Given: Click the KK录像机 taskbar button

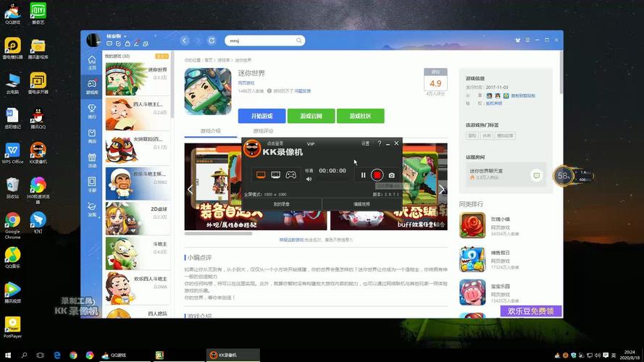Looking at the screenshot, I should coord(233,355).
